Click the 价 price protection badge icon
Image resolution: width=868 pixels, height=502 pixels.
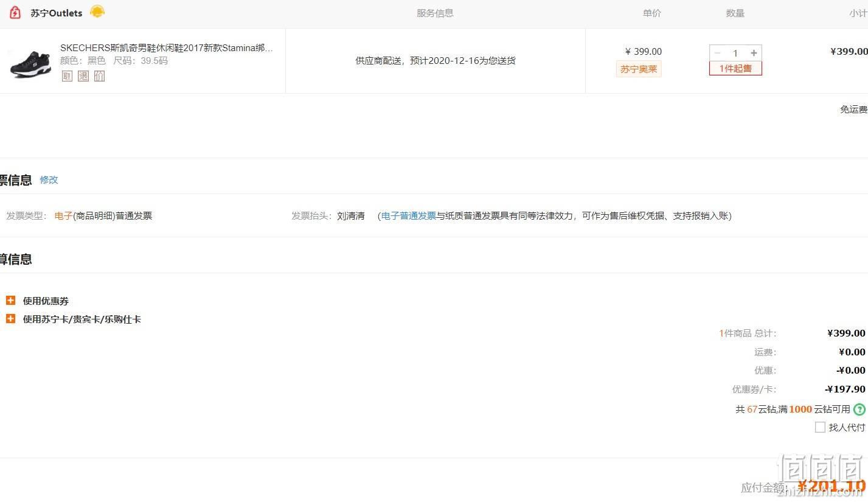coord(99,76)
